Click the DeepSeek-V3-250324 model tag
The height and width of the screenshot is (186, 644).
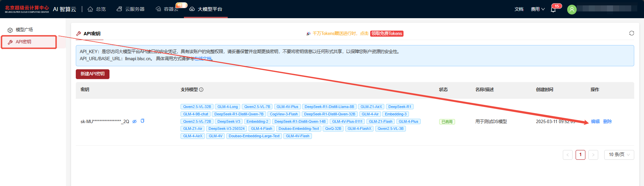[x=226, y=129]
